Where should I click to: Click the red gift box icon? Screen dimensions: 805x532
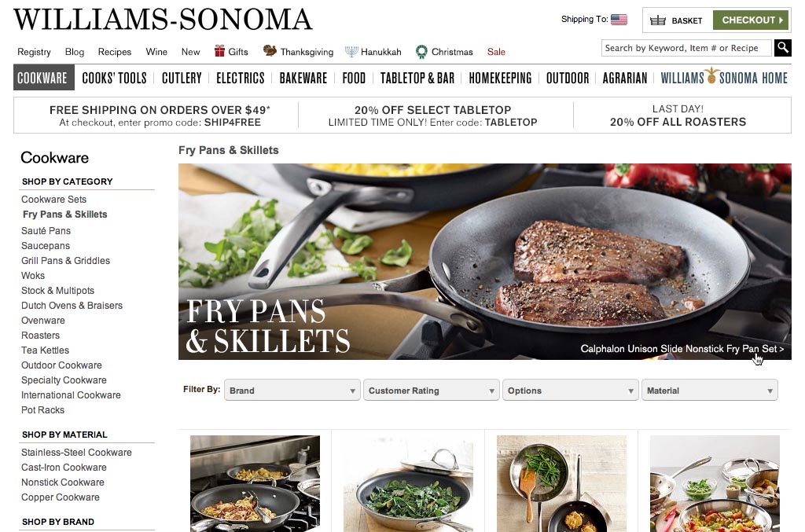220,51
